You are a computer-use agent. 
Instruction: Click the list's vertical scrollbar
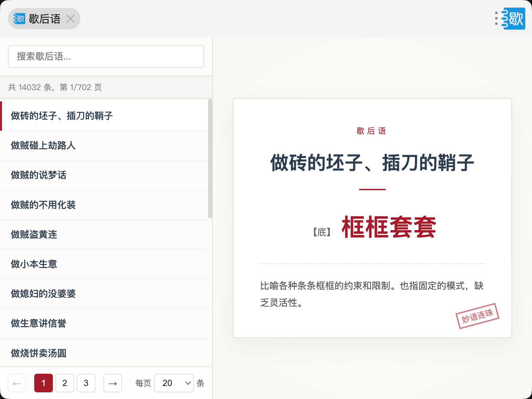point(210,159)
